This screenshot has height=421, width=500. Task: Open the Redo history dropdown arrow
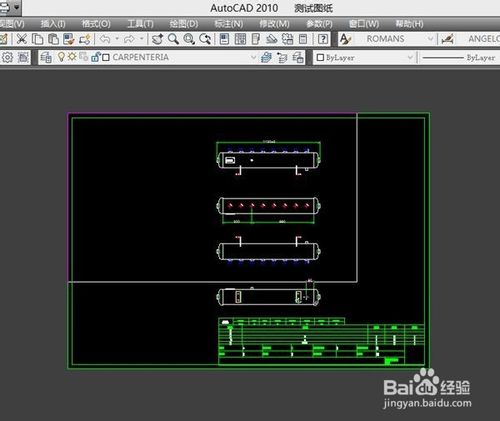pos(141,39)
